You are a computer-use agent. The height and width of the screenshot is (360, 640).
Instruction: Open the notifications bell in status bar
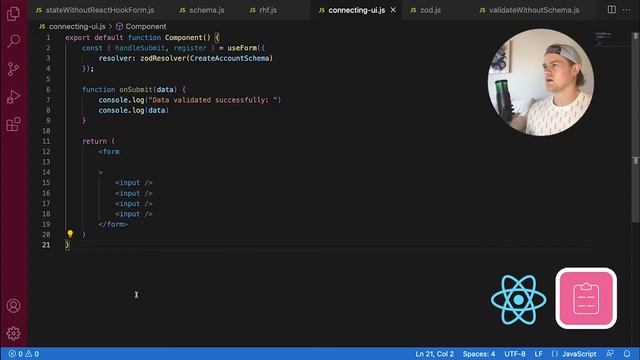coord(627,354)
